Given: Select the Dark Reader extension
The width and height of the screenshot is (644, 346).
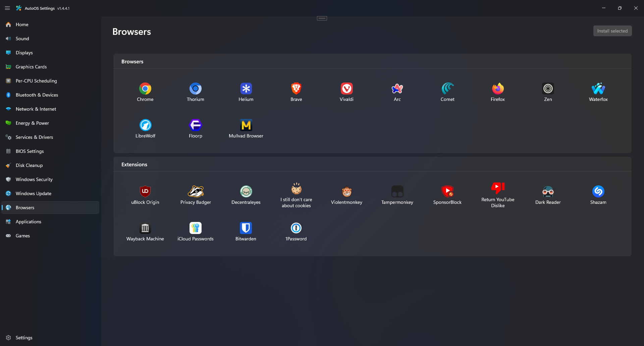Looking at the screenshot, I should click(x=548, y=195).
